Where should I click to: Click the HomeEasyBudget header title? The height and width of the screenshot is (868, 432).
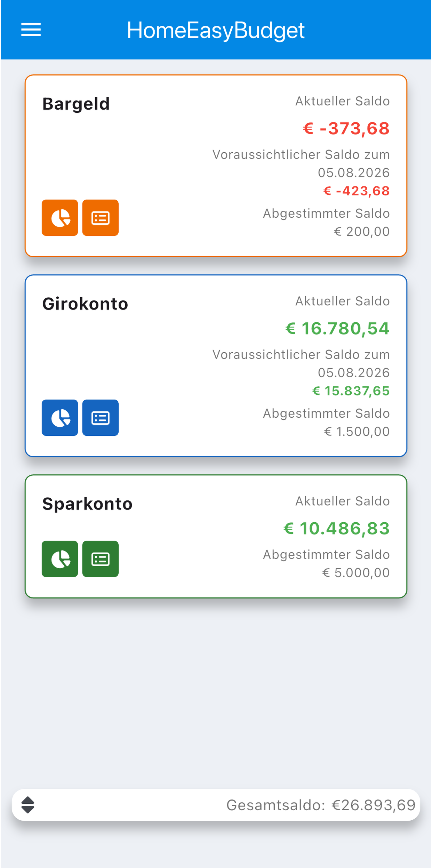click(x=216, y=30)
